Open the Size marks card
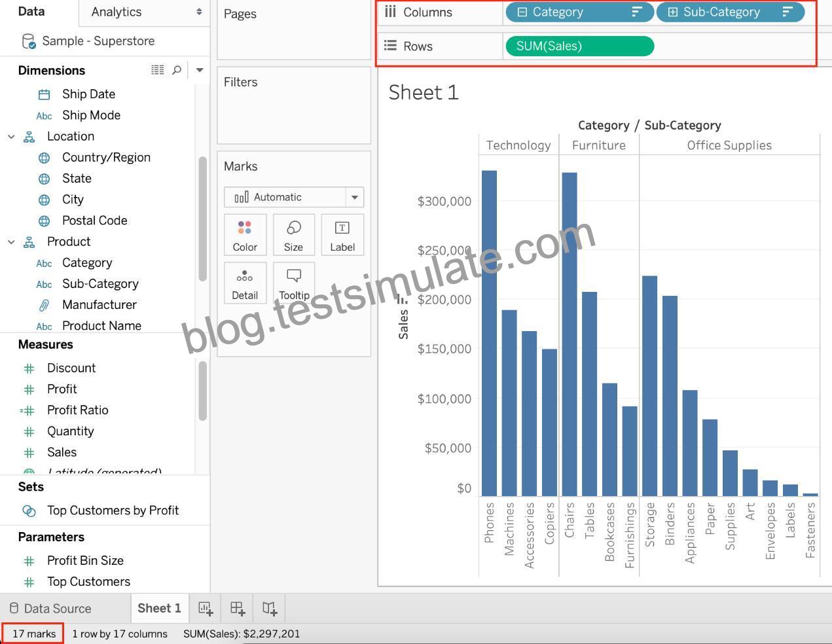 293,234
